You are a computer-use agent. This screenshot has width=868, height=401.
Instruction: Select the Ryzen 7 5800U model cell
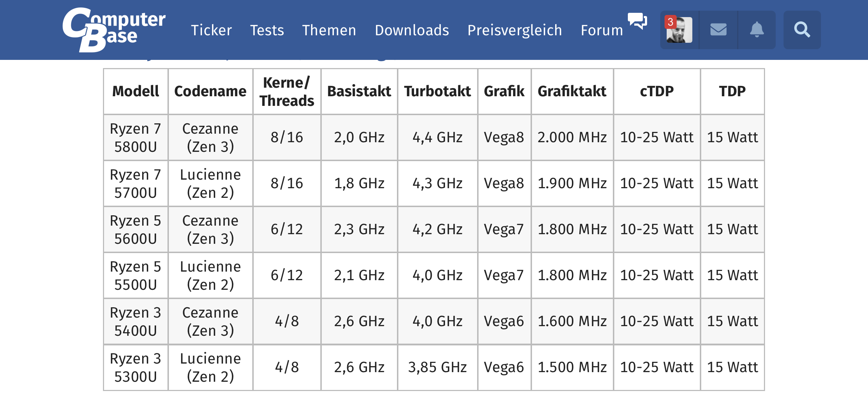pos(135,137)
